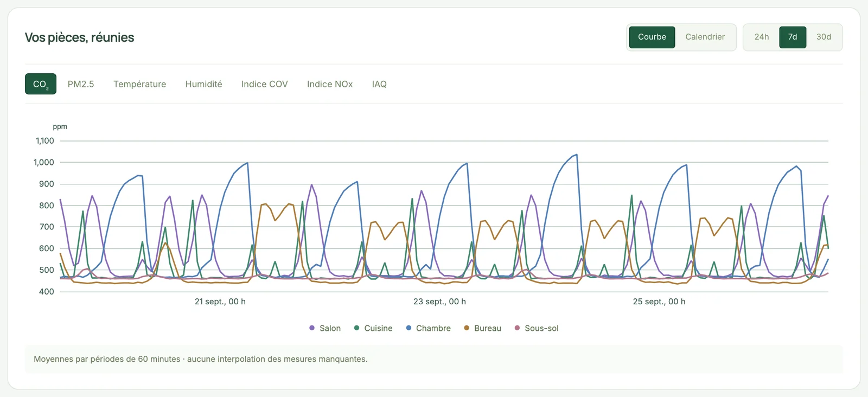Image resolution: width=868 pixels, height=397 pixels.
Task: Click the purple Salon legend dot
Action: point(312,328)
